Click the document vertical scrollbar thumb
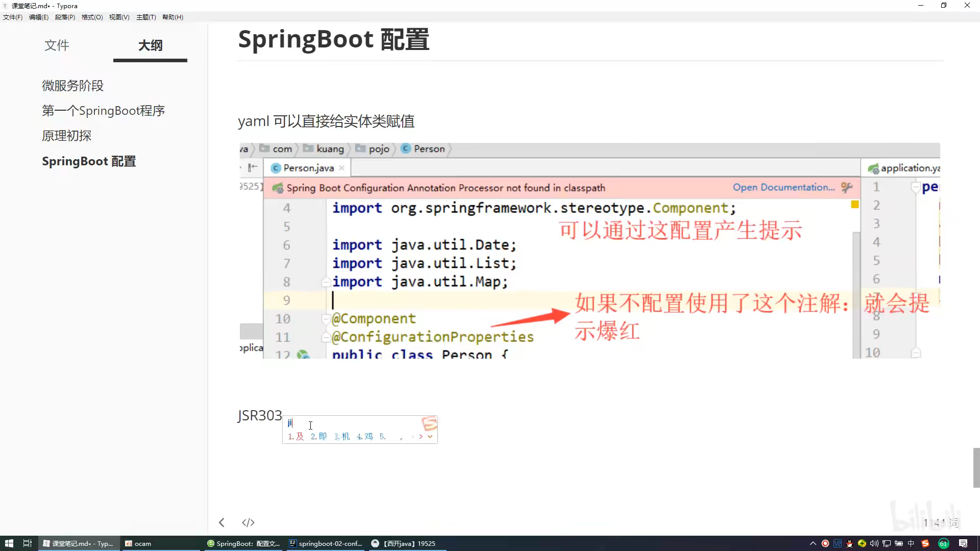 point(976,467)
